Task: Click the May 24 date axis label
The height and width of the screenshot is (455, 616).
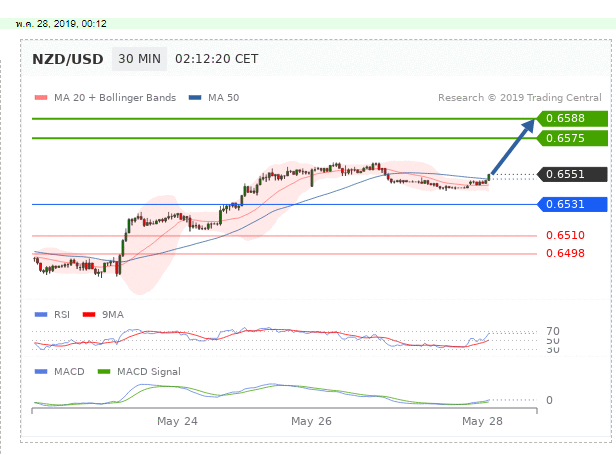Action: 177,421
